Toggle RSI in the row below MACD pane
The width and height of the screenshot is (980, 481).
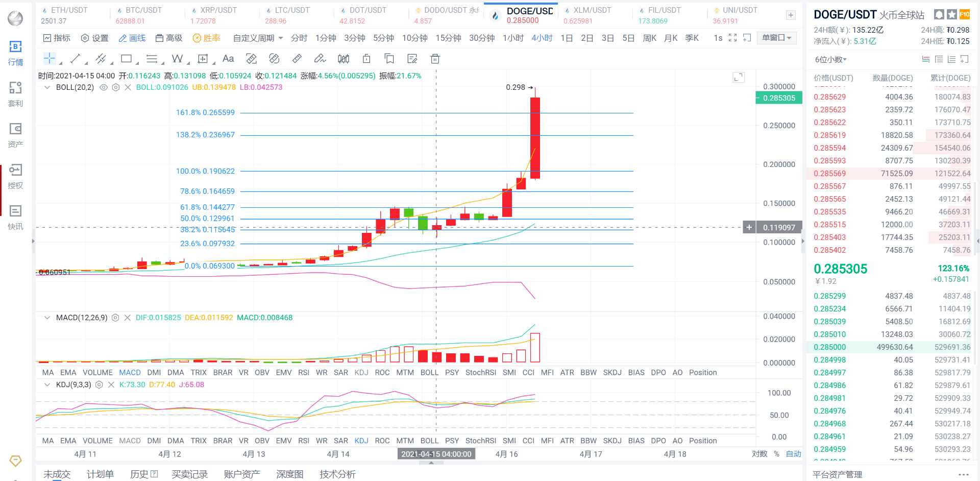click(304, 373)
